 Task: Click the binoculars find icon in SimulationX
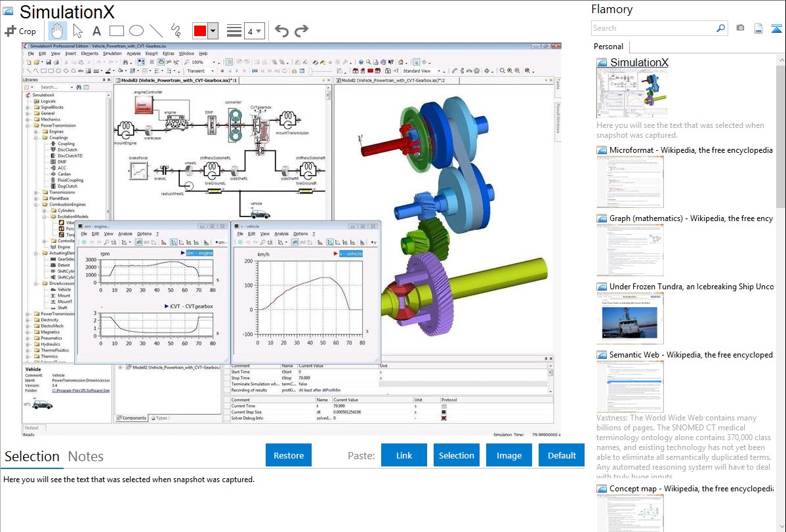tap(125, 62)
